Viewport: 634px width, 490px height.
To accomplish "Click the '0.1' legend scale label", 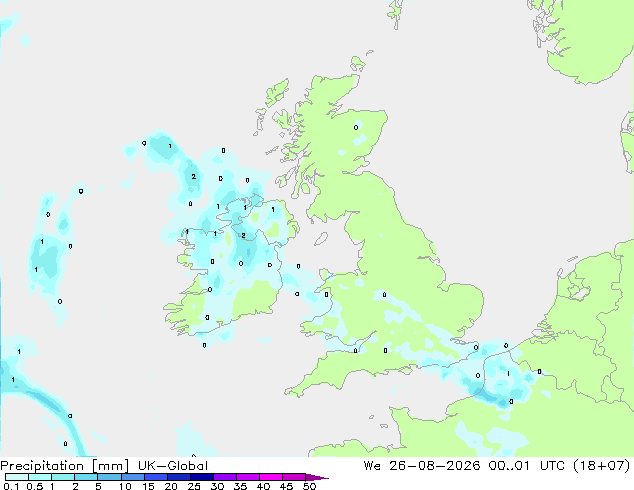I will (x=11, y=486).
